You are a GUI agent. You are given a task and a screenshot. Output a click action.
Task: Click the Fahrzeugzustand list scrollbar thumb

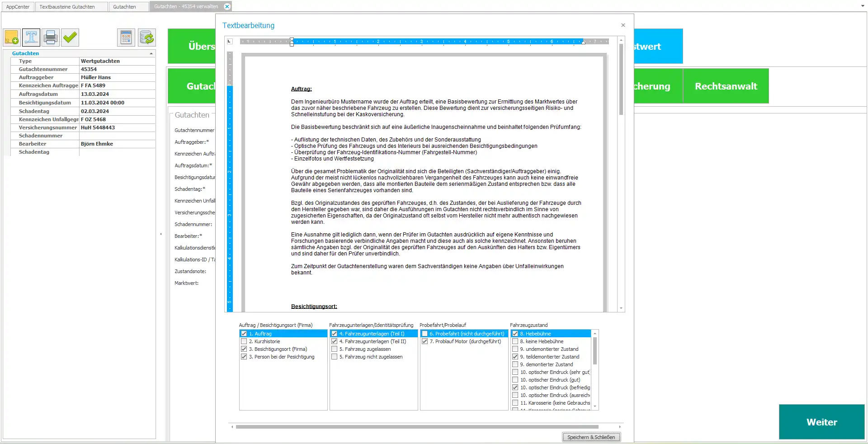595,350
